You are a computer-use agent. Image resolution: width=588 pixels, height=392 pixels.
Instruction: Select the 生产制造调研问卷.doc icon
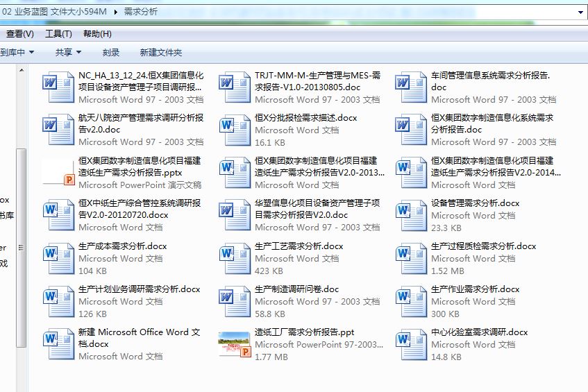point(235,301)
